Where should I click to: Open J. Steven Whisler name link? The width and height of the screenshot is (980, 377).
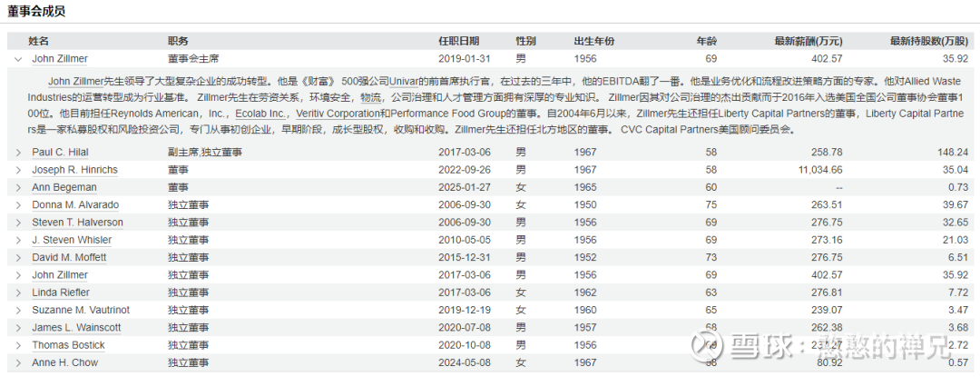pos(72,240)
